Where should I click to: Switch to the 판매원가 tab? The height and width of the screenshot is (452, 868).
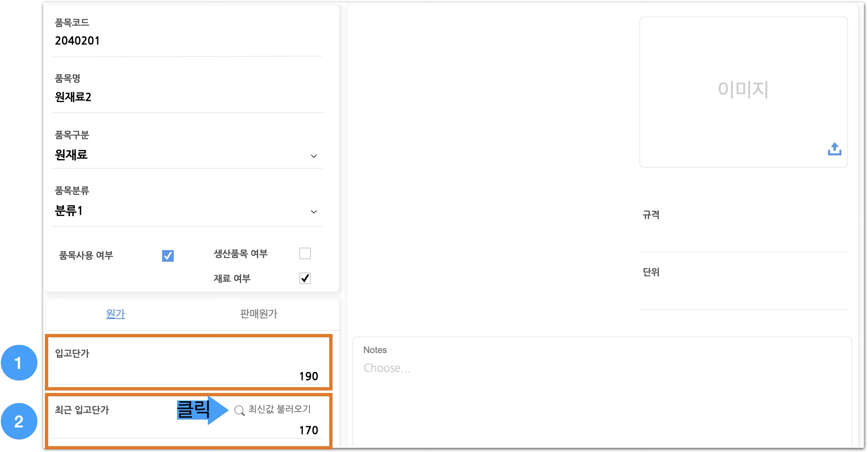259,314
